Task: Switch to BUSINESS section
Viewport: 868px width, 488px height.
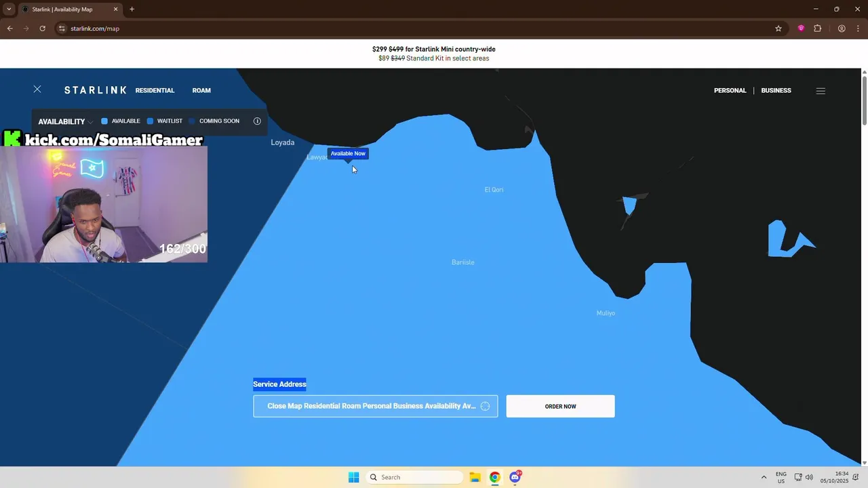Action: [776, 90]
